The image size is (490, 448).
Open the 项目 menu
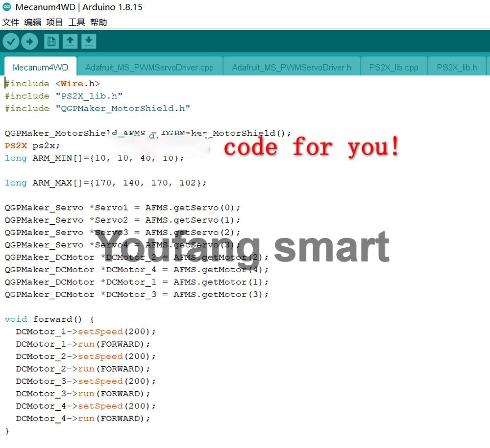click(54, 23)
